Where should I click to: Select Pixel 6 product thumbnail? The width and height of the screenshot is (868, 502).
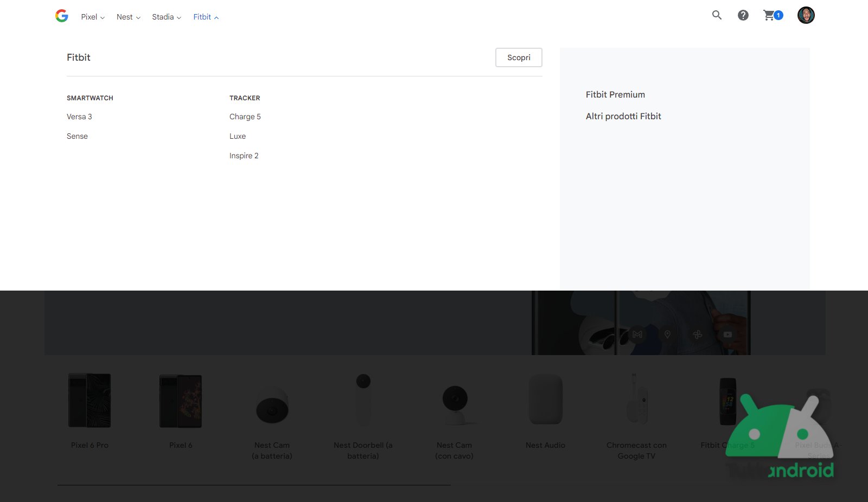[x=181, y=401]
